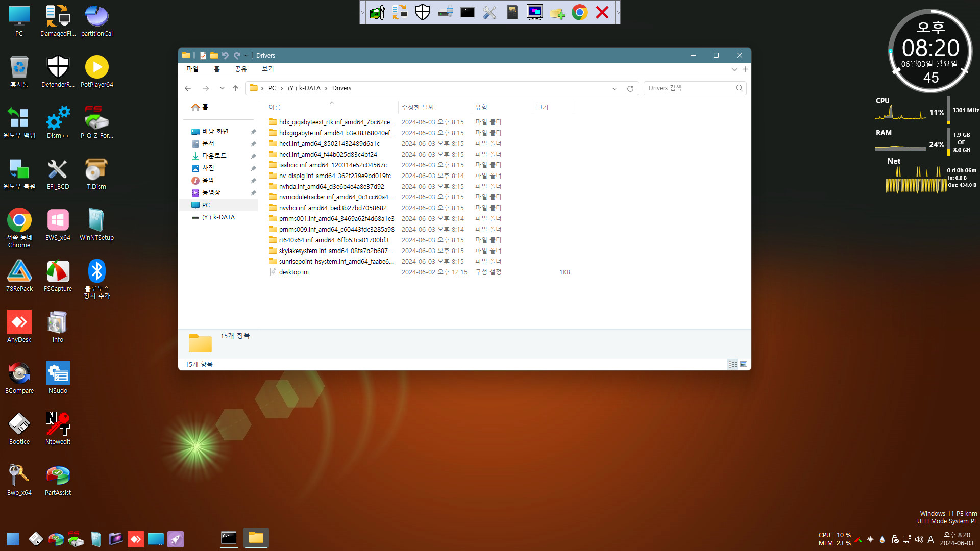The height and width of the screenshot is (551, 980).
Task: Click refresh button in address bar
Action: pyautogui.click(x=630, y=88)
